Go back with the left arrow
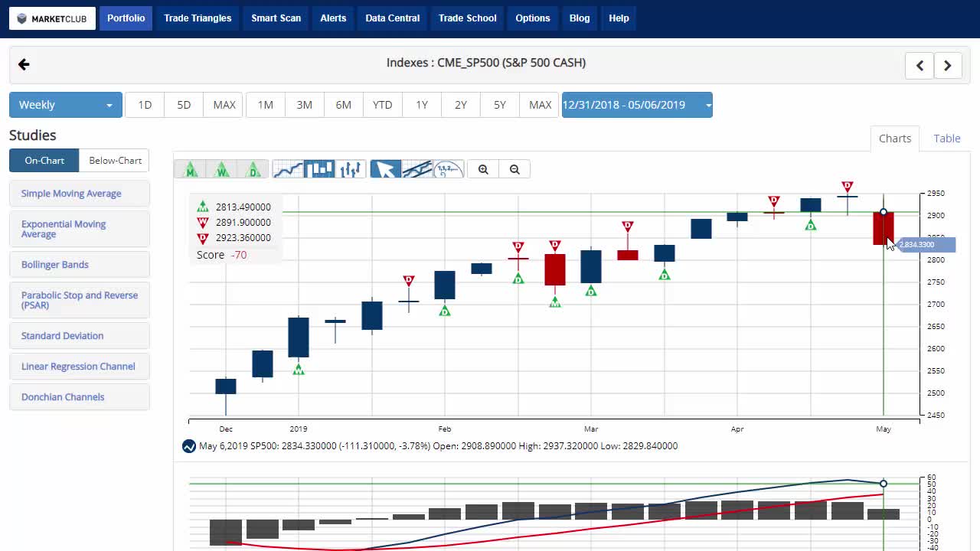 pyautogui.click(x=24, y=64)
